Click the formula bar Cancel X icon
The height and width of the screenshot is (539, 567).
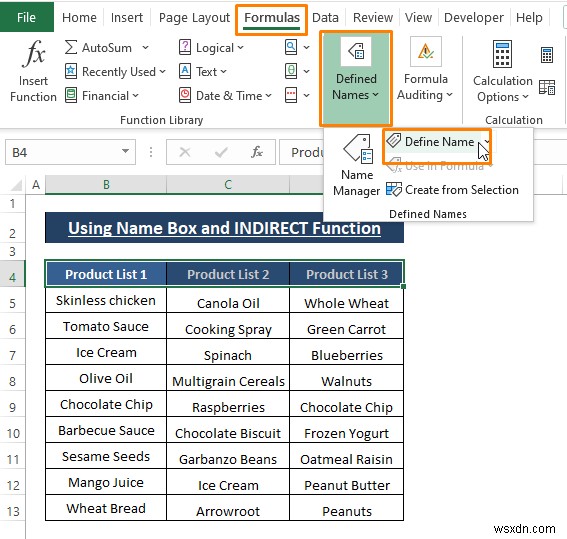[x=185, y=152]
